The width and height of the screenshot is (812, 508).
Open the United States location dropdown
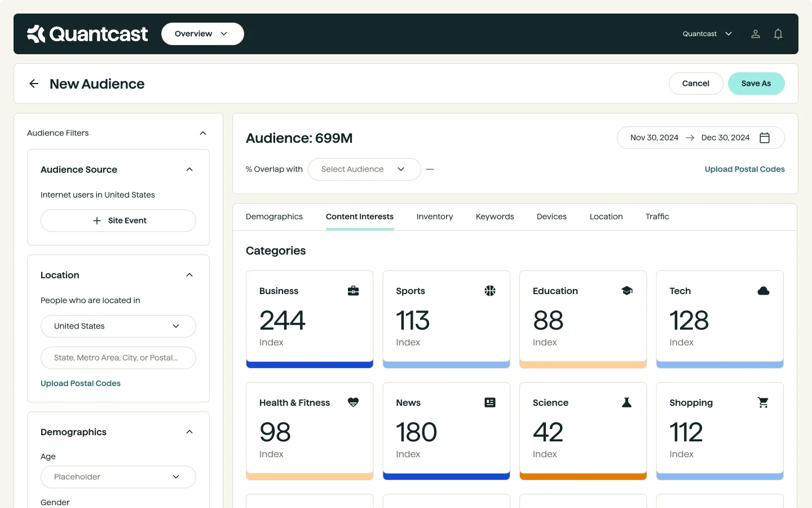tap(118, 326)
